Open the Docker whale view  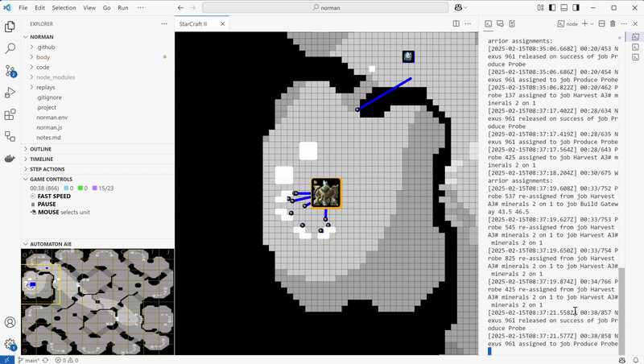(10, 158)
